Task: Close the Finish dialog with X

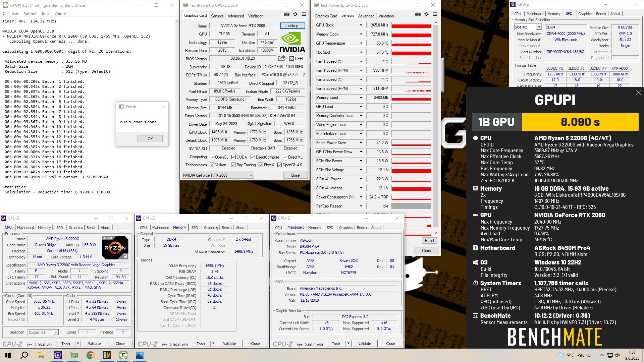Action: (x=163, y=107)
